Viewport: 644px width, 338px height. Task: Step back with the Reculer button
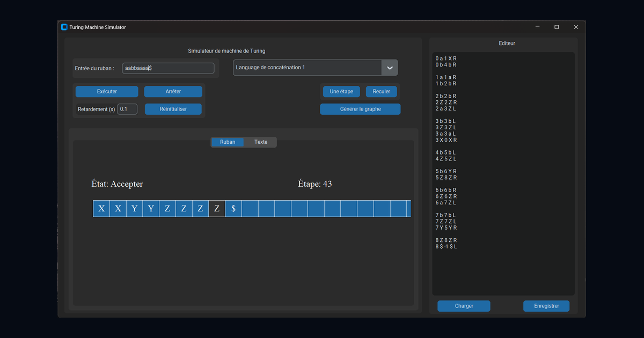(382, 92)
